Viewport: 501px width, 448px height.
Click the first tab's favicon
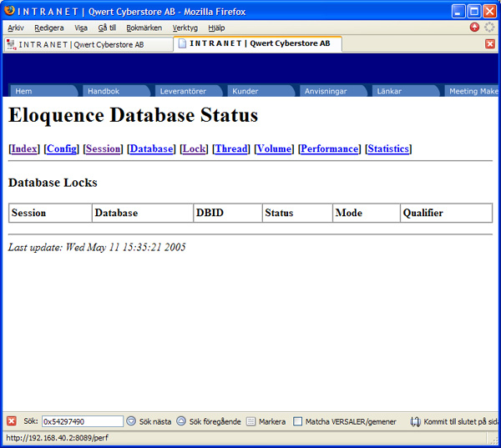tap(11, 44)
